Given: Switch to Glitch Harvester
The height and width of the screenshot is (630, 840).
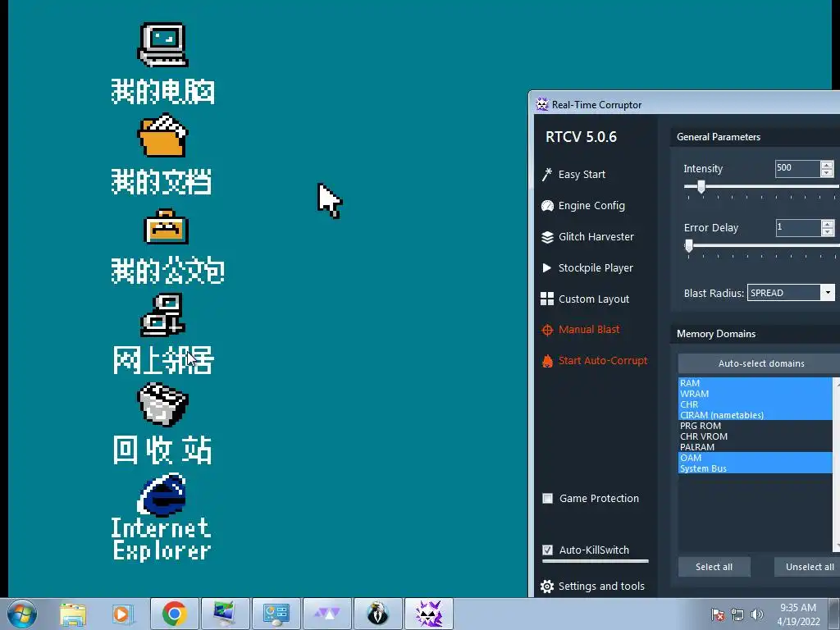Looking at the screenshot, I should click(x=596, y=237).
